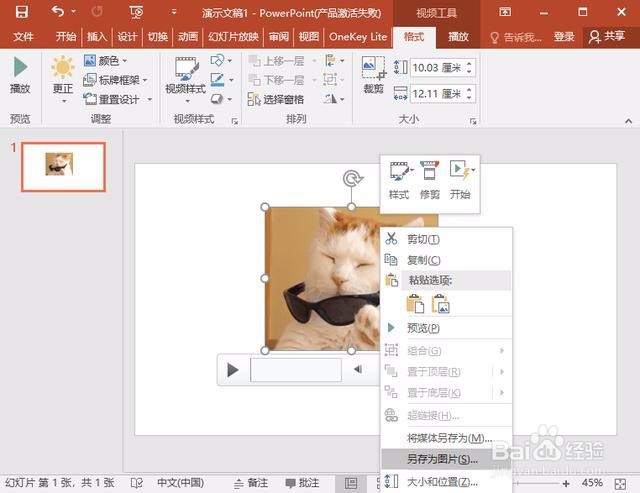Choose 剪切(T) from context menu
Screen dimensions: 640x493
(x=446, y=239)
